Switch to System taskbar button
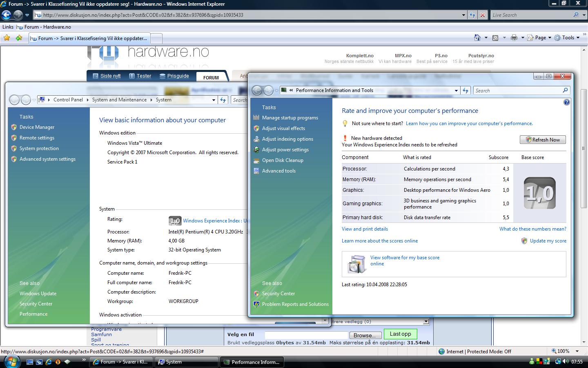The height and width of the screenshot is (368, 588). coord(187,362)
